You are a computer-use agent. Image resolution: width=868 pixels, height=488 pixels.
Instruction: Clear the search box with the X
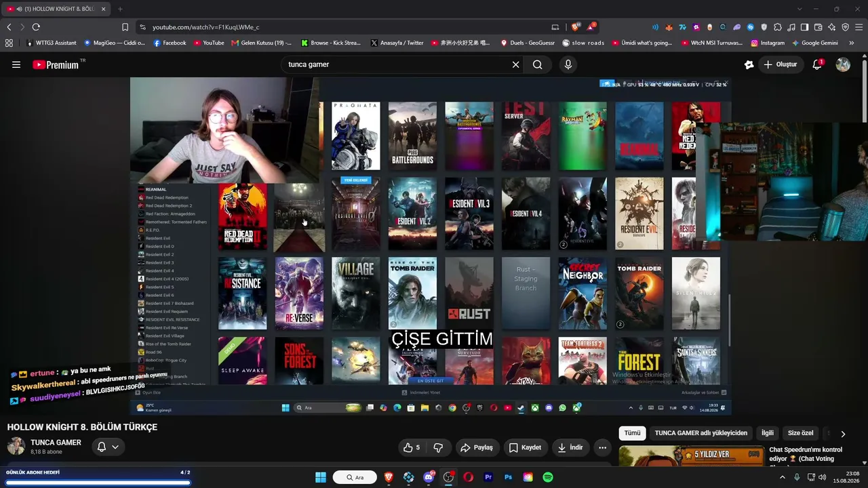pos(515,64)
